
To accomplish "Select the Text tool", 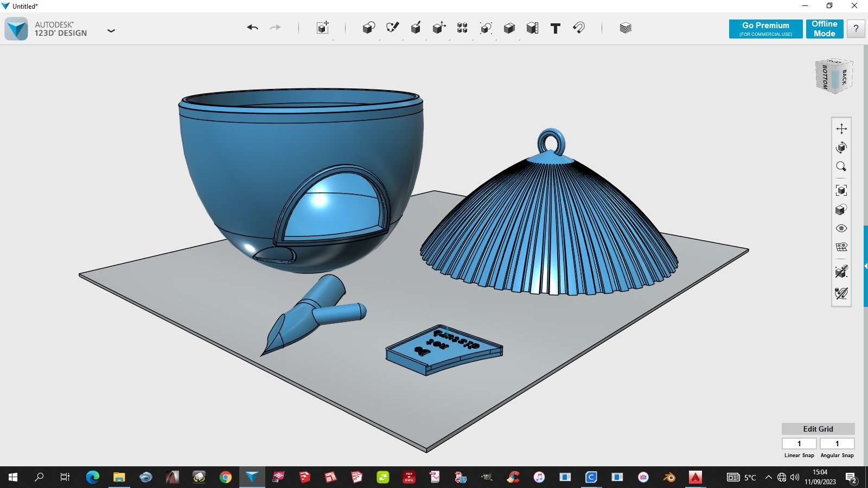I will (x=555, y=28).
